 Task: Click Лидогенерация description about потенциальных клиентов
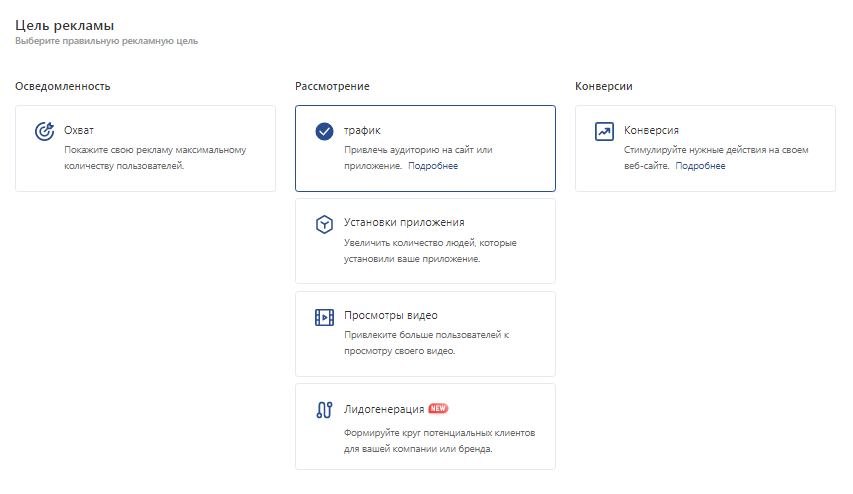pos(440,441)
